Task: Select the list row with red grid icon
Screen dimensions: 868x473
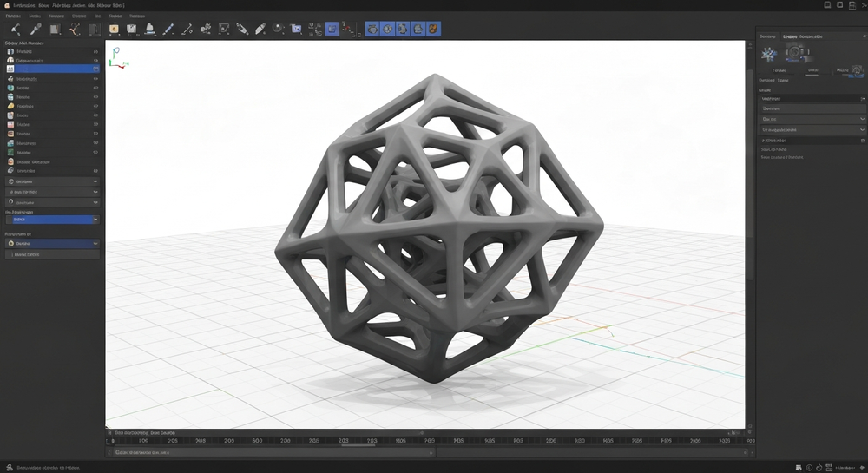Action: pyautogui.click(x=53, y=124)
